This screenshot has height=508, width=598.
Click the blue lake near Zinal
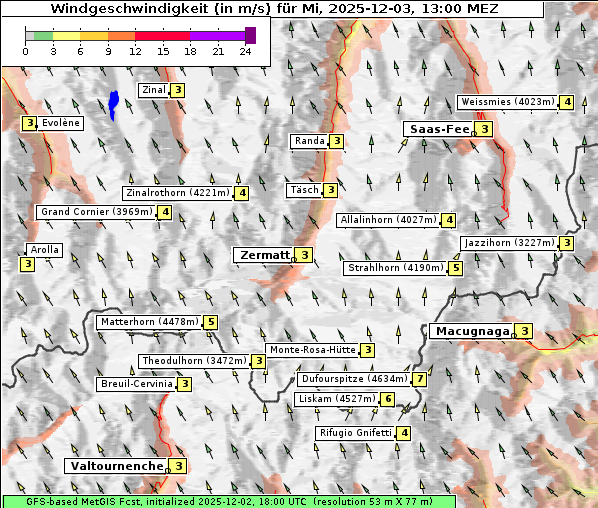point(113,105)
